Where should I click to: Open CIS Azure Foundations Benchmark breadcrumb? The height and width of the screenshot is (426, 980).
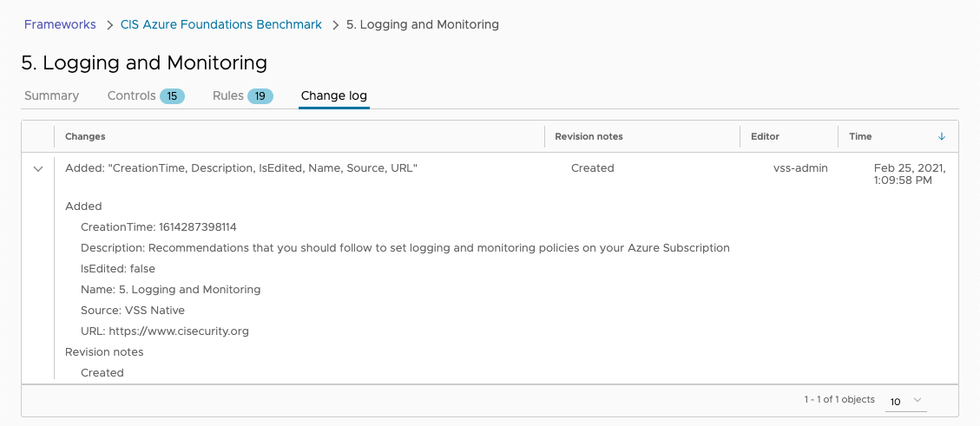pyautogui.click(x=220, y=24)
